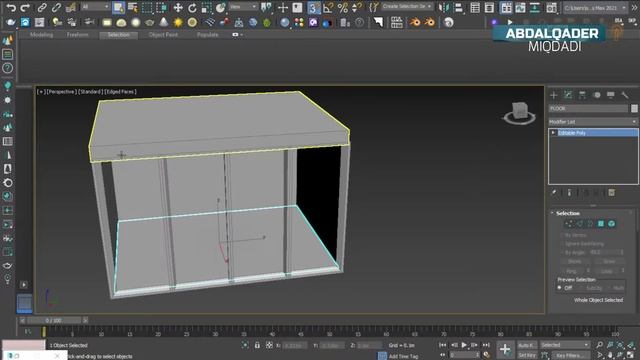Toggle Percent Snap
The height and width of the screenshot is (360, 640).
[342, 7]
